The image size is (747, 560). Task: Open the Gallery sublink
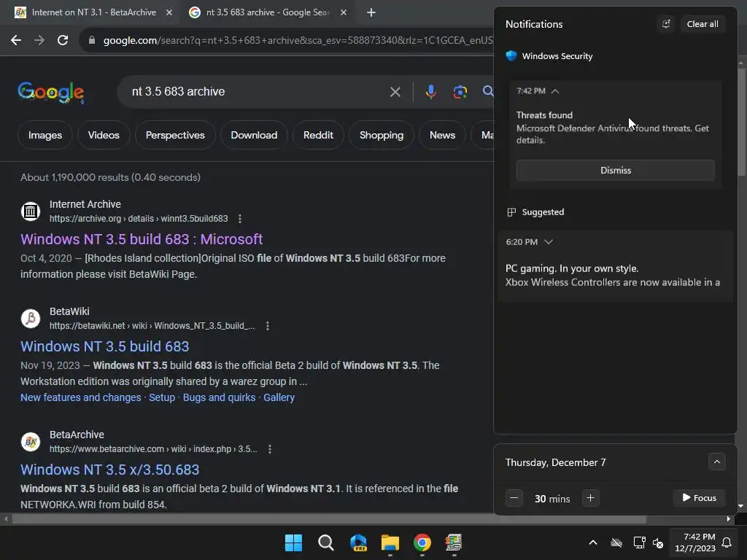click(x=279, y=397)
